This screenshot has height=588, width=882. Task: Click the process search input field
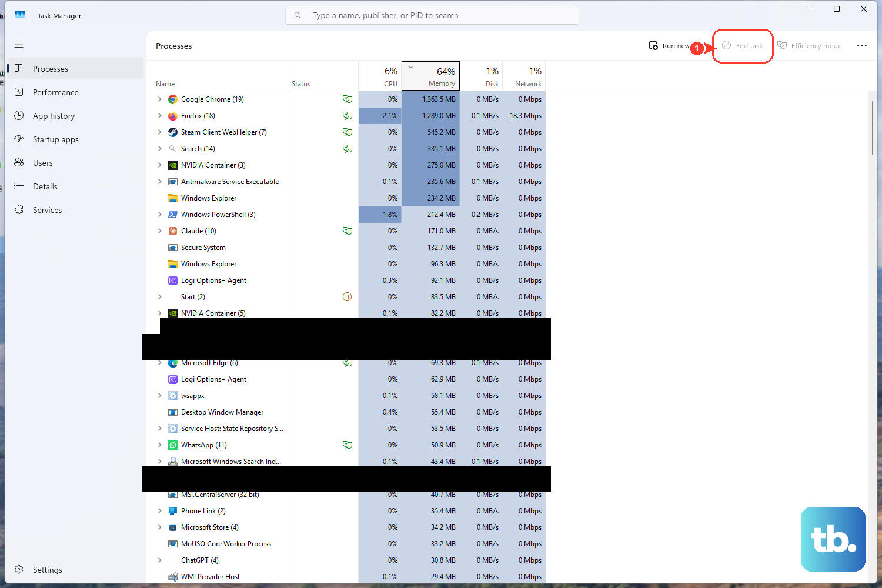click(432, 15)
